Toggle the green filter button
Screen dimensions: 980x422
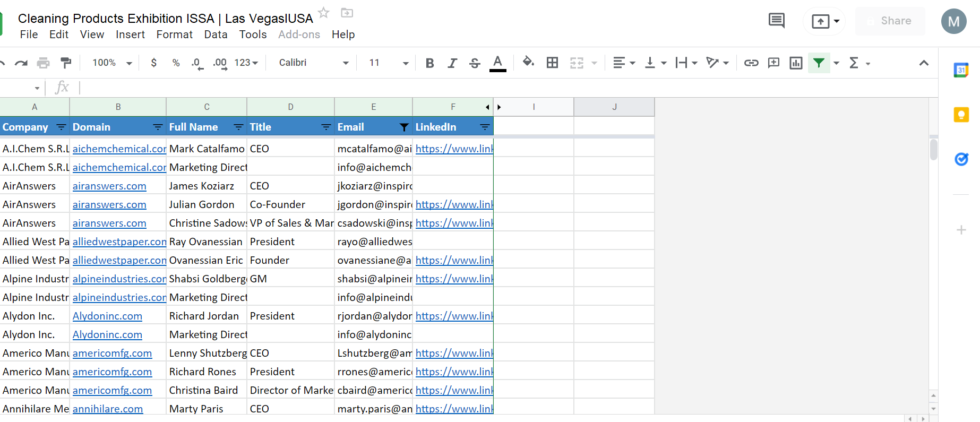[819, 63]
